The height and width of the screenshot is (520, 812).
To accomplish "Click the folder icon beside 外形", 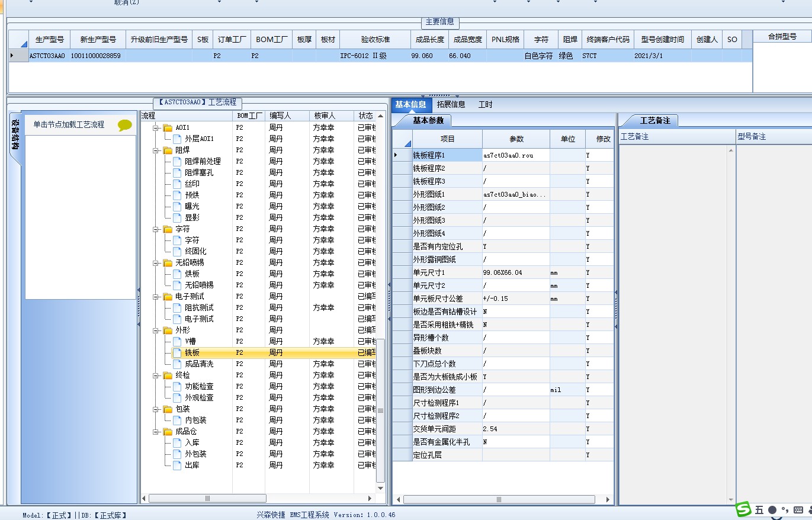I will click(168, 330).
